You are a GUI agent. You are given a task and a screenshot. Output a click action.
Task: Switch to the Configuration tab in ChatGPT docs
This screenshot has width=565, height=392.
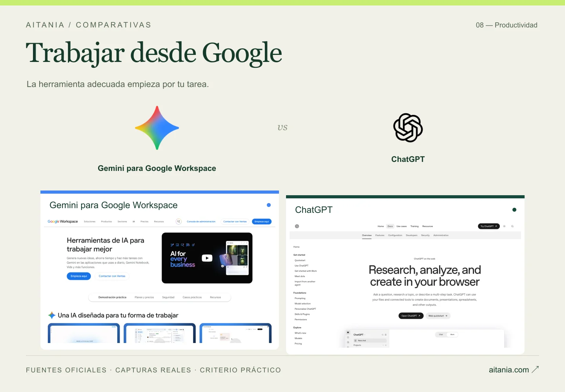[x=395, y=235]
